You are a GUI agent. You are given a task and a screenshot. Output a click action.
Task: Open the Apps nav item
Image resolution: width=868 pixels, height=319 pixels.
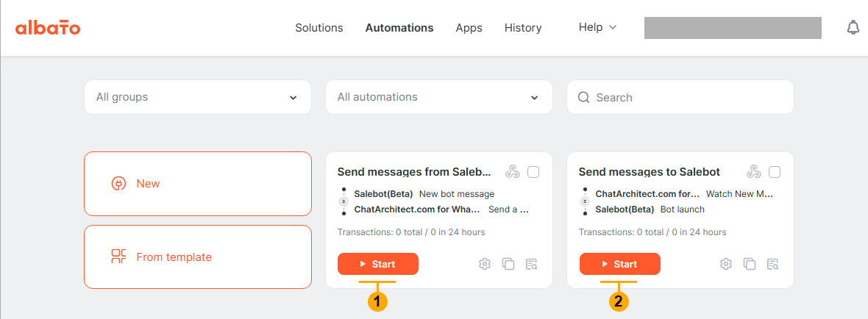tap(469, 28)
